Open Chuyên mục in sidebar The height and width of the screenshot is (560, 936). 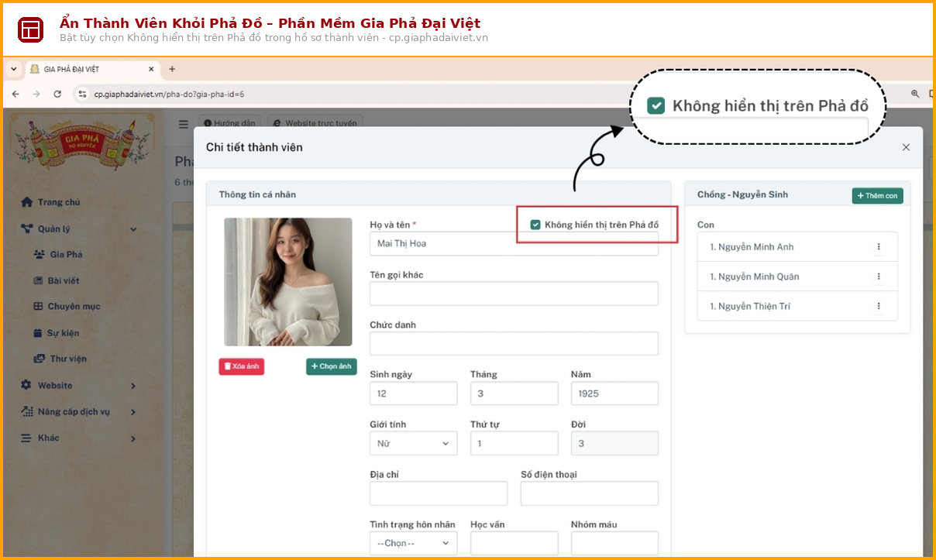click(74, 306)
